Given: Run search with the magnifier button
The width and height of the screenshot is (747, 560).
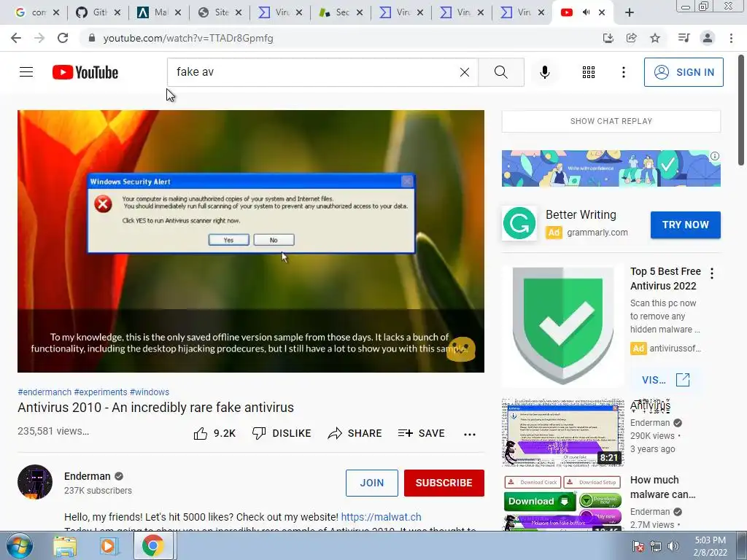Looking at the screenshot, I should (500, 72).
